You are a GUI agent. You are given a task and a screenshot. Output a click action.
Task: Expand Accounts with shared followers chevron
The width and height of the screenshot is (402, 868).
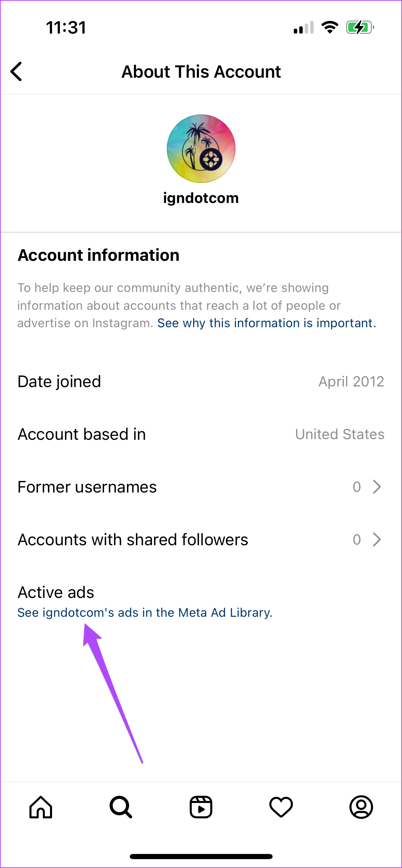tap(377, 539)
